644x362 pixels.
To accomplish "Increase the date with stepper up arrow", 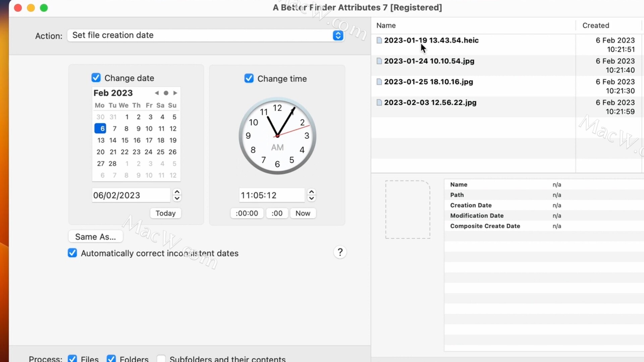I will (177, 192).
